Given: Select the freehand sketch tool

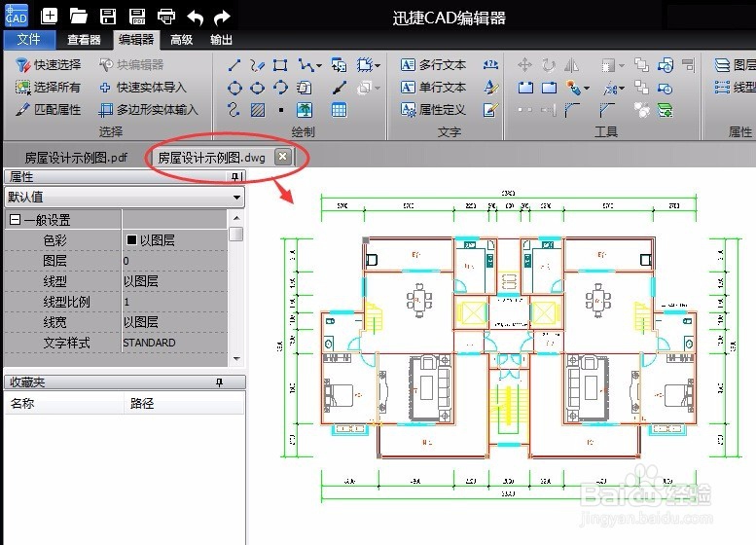Looking at the screenshot, I should click(258, 65).
